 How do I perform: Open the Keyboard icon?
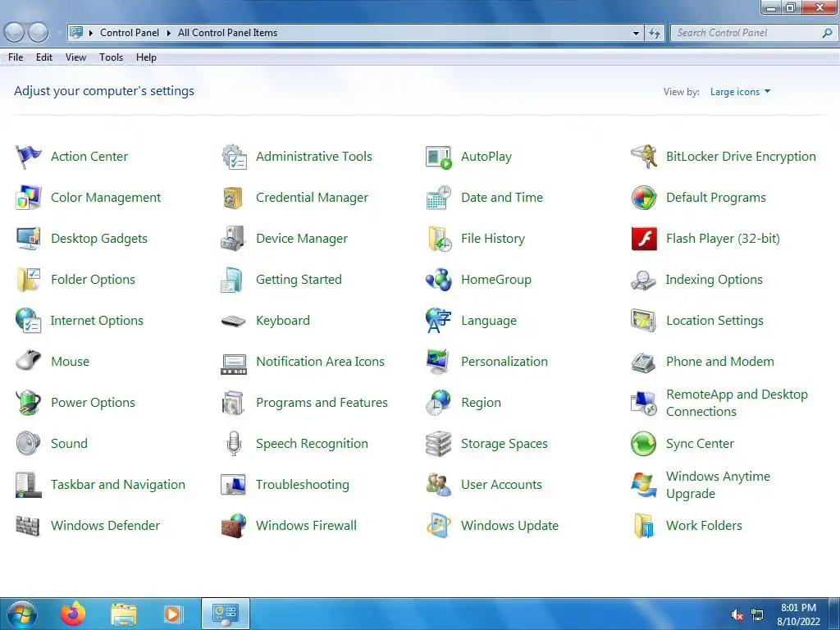point(234,321)
